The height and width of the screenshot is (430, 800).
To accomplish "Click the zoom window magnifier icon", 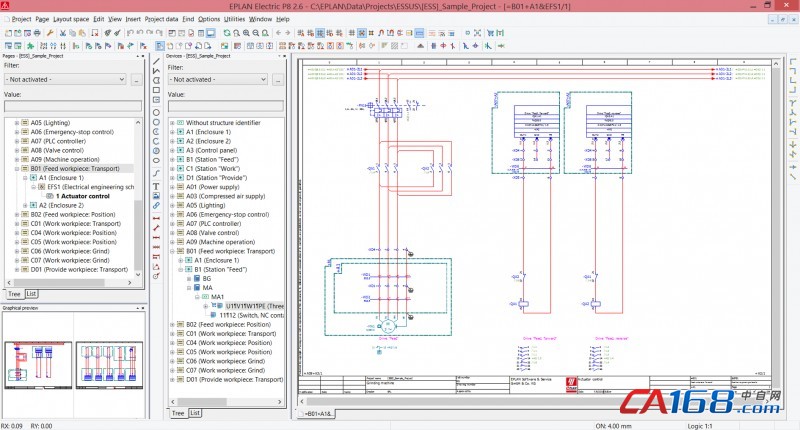I will 236,33.
